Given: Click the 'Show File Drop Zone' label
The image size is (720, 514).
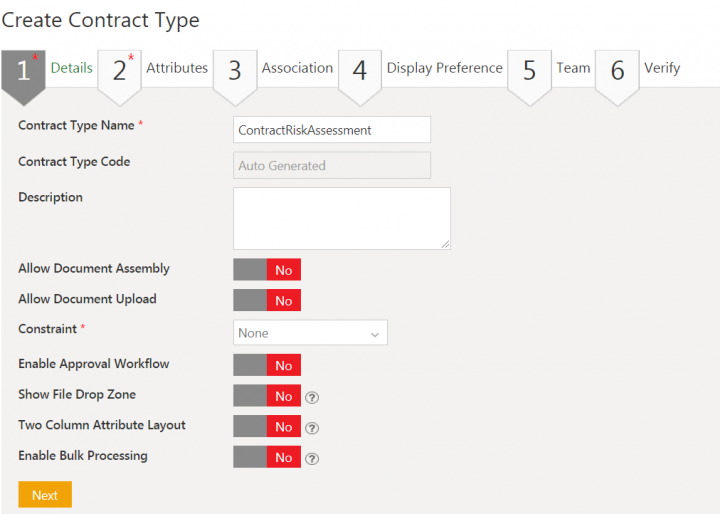Looking at the screenshot, I should point(77,395).
